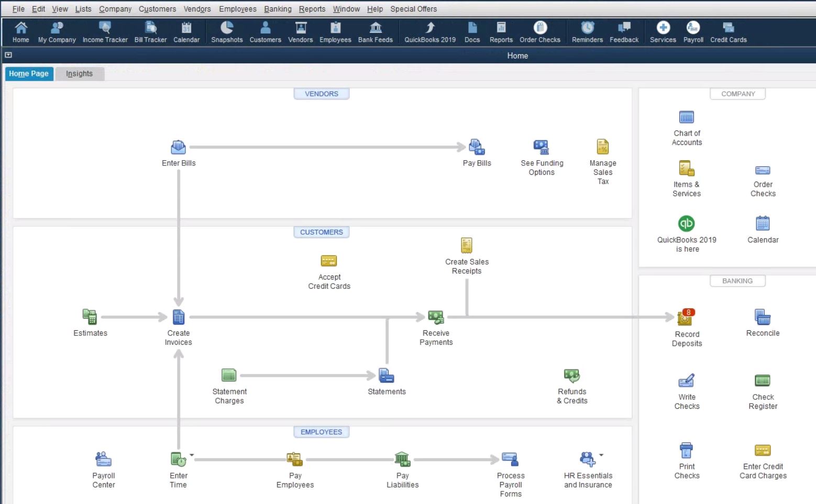This screenshot has width=816, height=504.
Task: Open the Process Payroll Forms icon
Action: (x=510, y=459)
